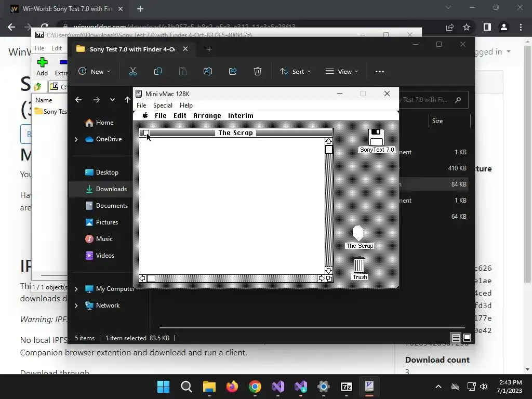Open Chrome side panel icon

coord(487,27)
